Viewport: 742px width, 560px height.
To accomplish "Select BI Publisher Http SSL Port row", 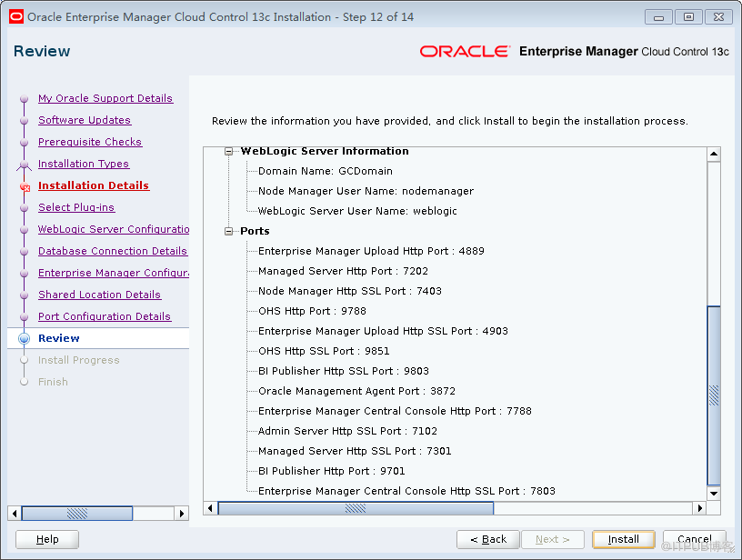I will pos(344,371).
